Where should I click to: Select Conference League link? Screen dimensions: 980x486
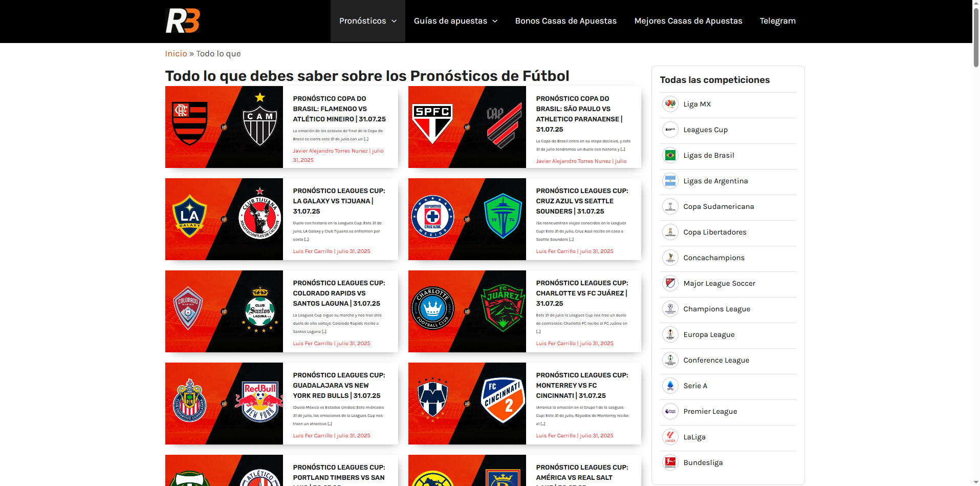[716, 360]
